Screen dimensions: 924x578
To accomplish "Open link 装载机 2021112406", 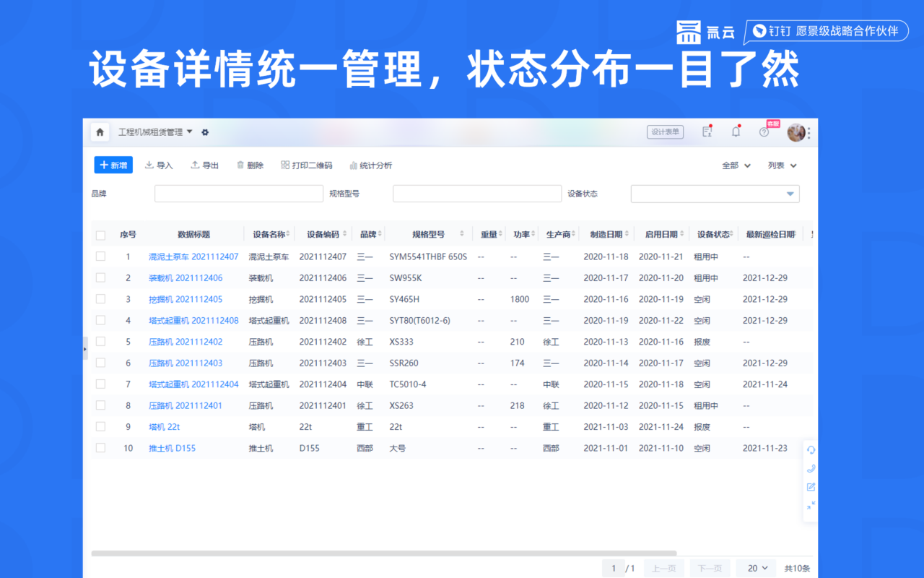I will pos(186,278).
